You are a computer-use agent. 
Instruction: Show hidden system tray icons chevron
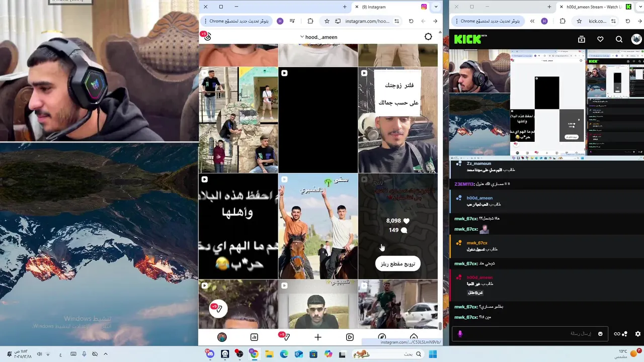[105, 354]
